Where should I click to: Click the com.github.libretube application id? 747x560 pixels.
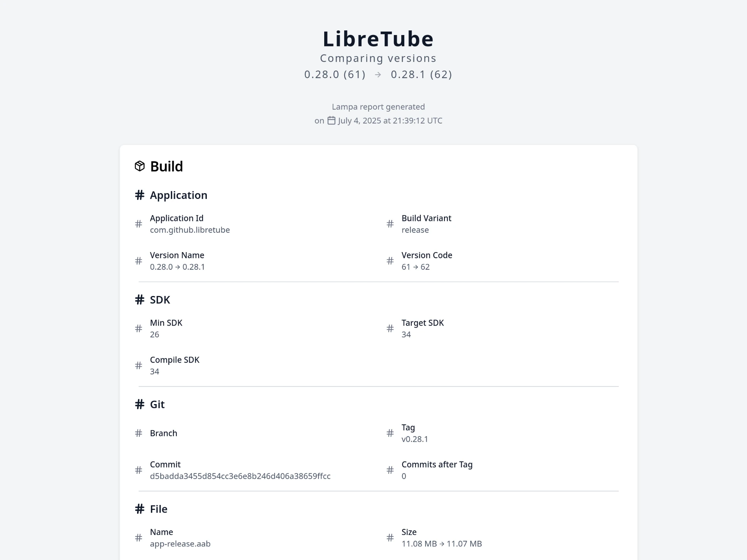(x=190, y=230)
